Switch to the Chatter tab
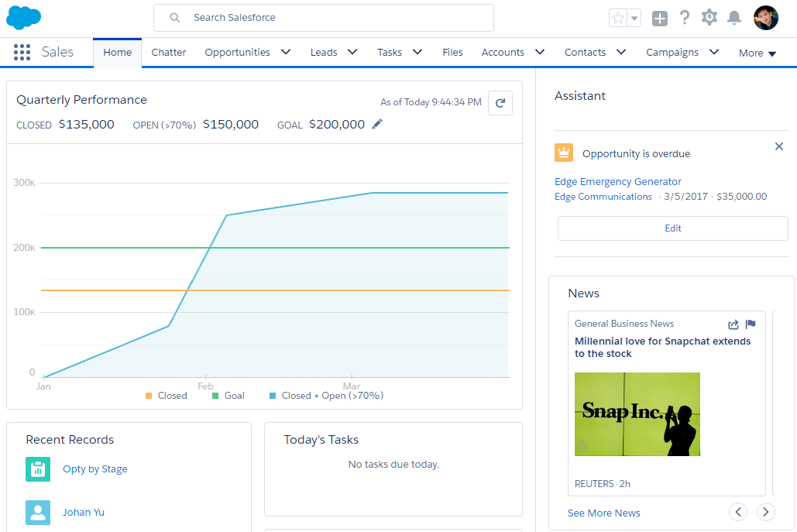The image size is (797, 532). pyautogui.click(x=169, y=53)
